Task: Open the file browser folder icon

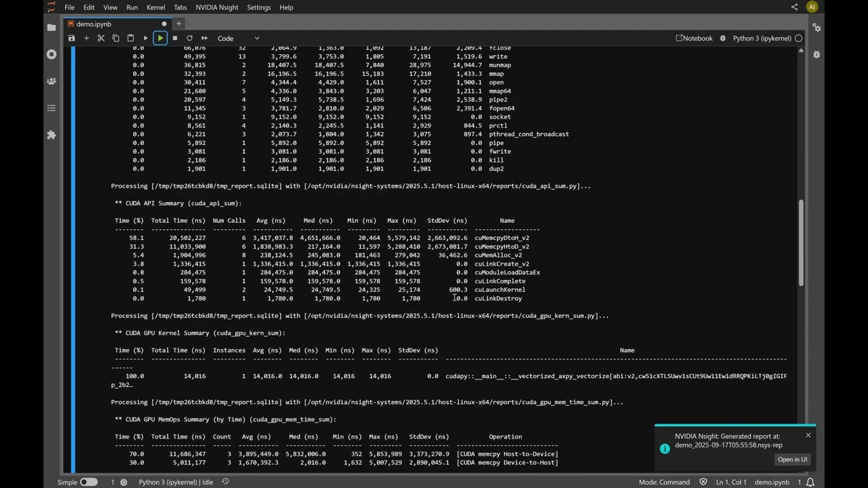Action: click(52, 28)
